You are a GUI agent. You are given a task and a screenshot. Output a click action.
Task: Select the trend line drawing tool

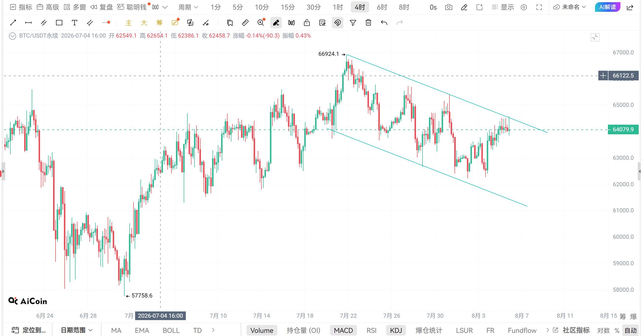coord(13,23)
